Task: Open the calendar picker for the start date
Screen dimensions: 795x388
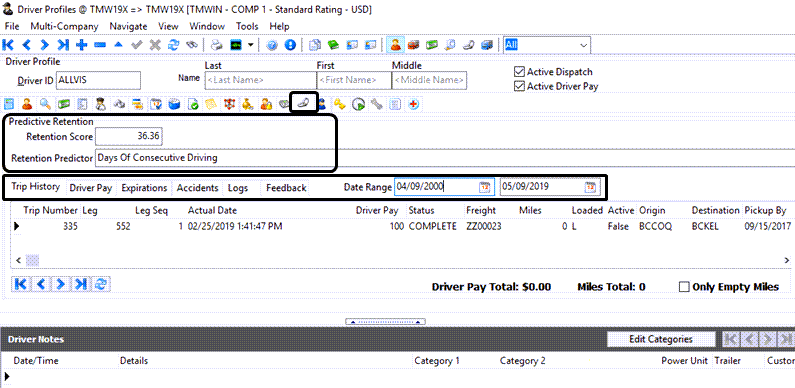Action: [x=484, y=187]
